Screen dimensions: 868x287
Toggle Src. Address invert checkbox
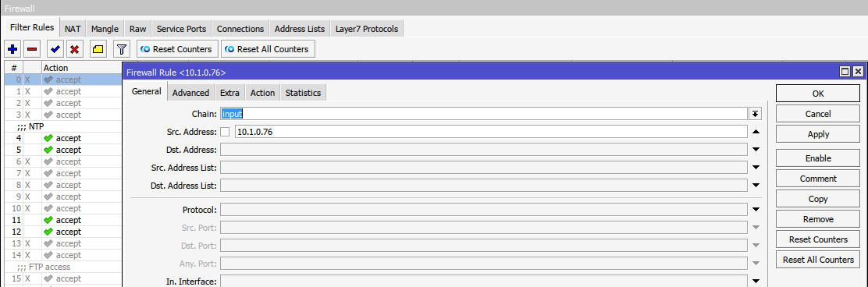pos(225,132)
